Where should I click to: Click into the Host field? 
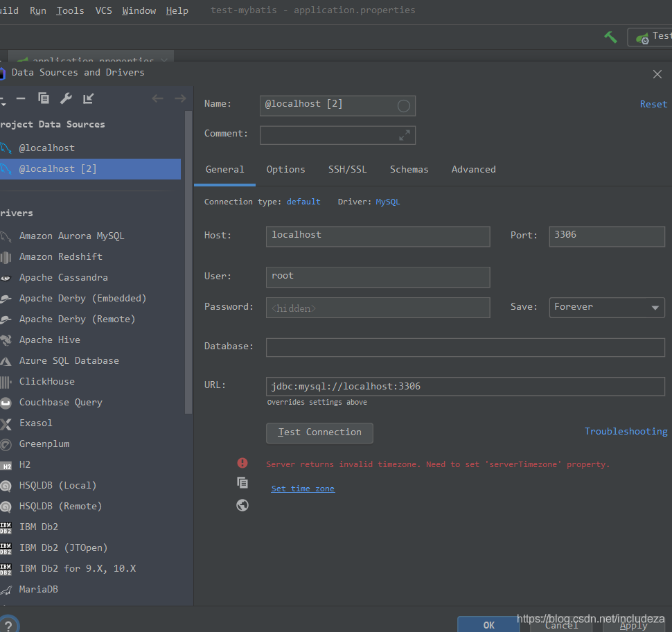tap(378, 237)
